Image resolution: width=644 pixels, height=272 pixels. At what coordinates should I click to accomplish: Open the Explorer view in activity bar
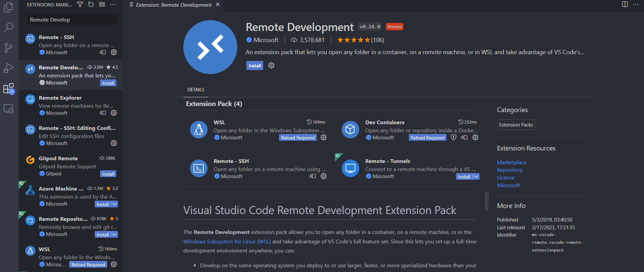click(x=8, y=7)
